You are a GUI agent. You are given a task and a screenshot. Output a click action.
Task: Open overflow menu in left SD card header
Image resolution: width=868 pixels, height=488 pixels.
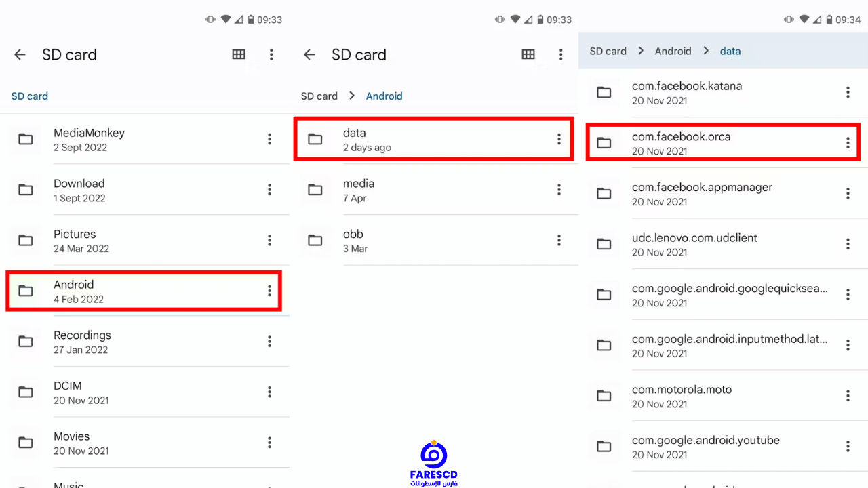[x=271, y=55]
